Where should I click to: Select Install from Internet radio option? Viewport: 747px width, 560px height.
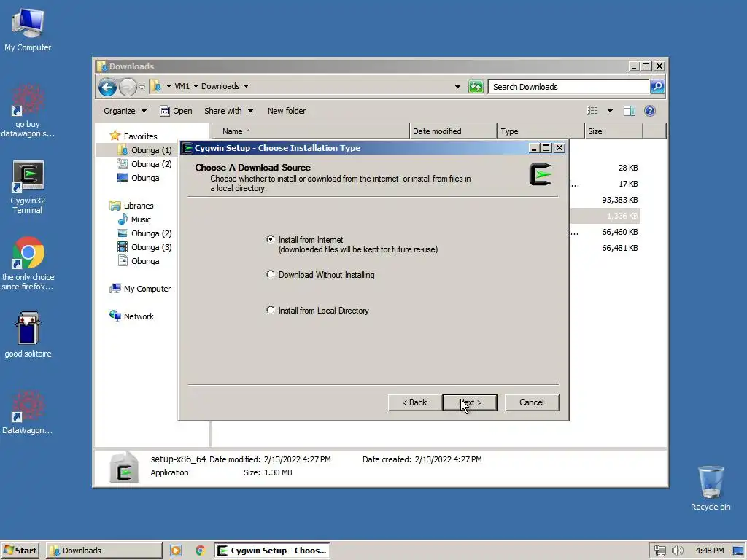point(270,239)
